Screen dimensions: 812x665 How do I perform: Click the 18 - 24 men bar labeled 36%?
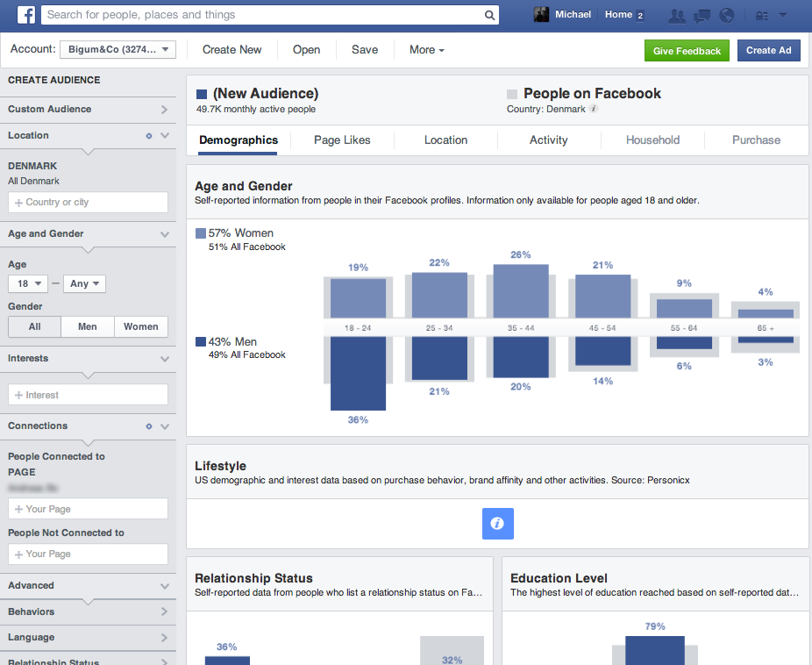point(358,374)
